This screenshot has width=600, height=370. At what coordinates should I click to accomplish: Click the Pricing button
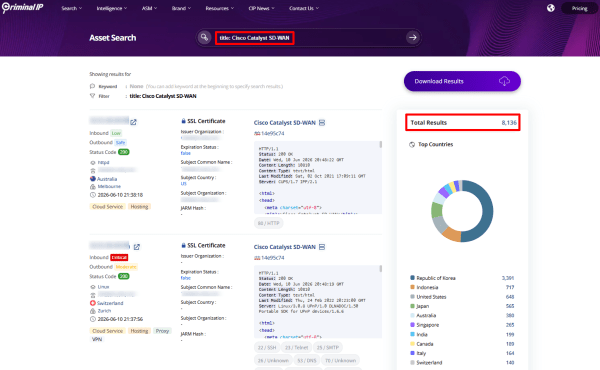579,8
